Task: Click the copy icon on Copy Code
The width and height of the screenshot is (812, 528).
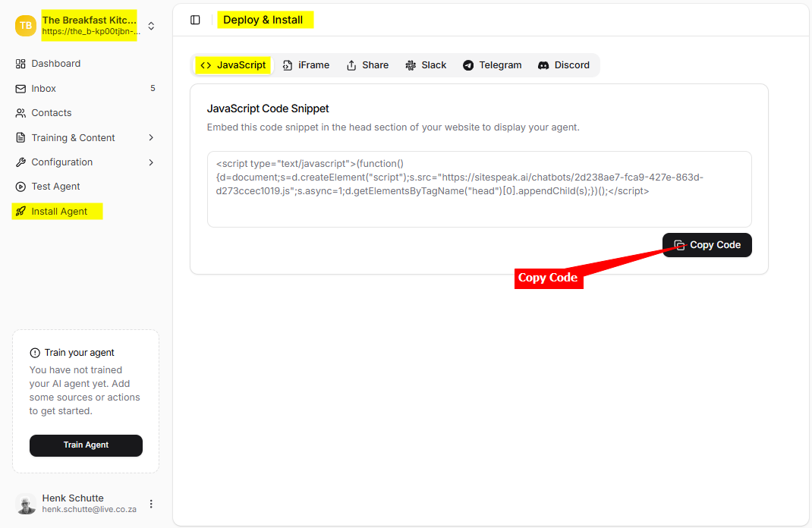Action: tap(679, 245)
